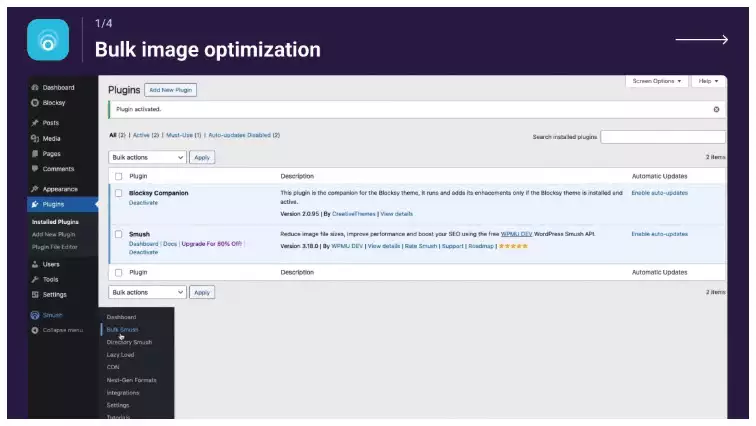Filter plugins by Active
The image size is (756, 426).
pos(146,135)
